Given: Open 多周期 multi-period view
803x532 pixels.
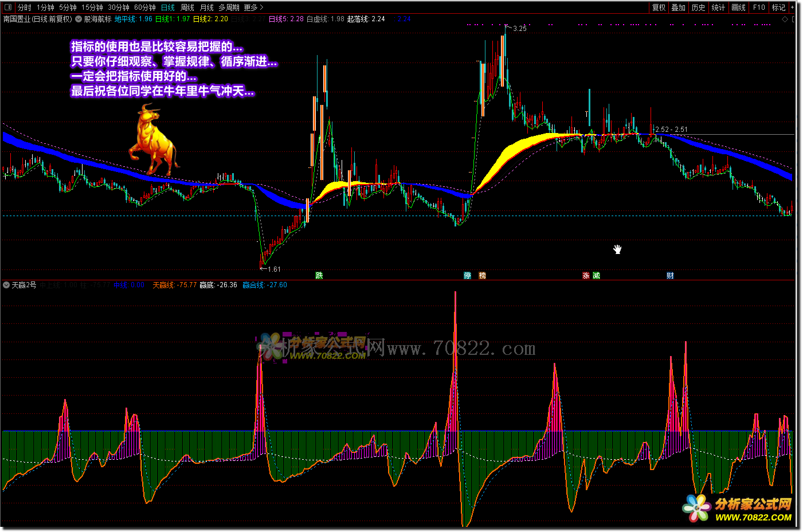Looking at the screenshot, I should click(229, 7).
